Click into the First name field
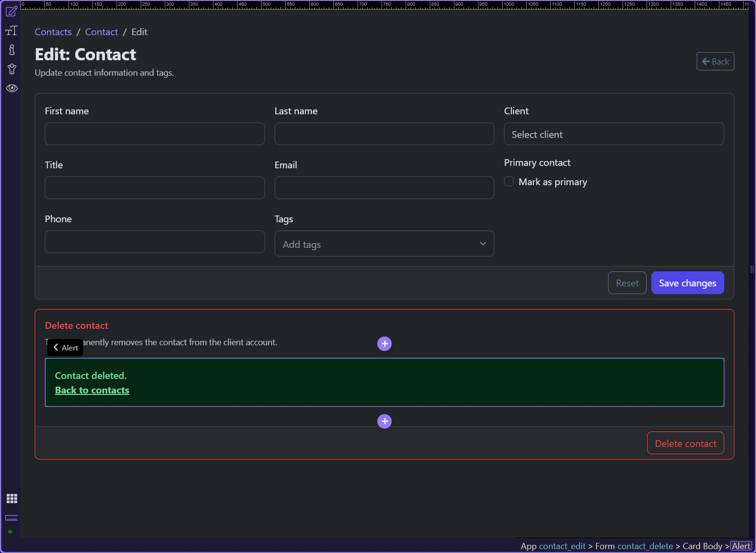This screenshot has height=553, width=756. pos(155,134)
